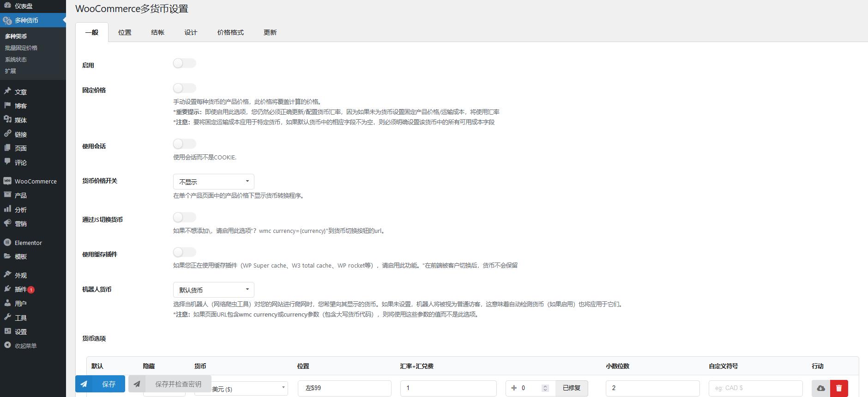Go to 插件 (Plugins) in sidebar
The image size is (868, 397).
tap(20, 289)
